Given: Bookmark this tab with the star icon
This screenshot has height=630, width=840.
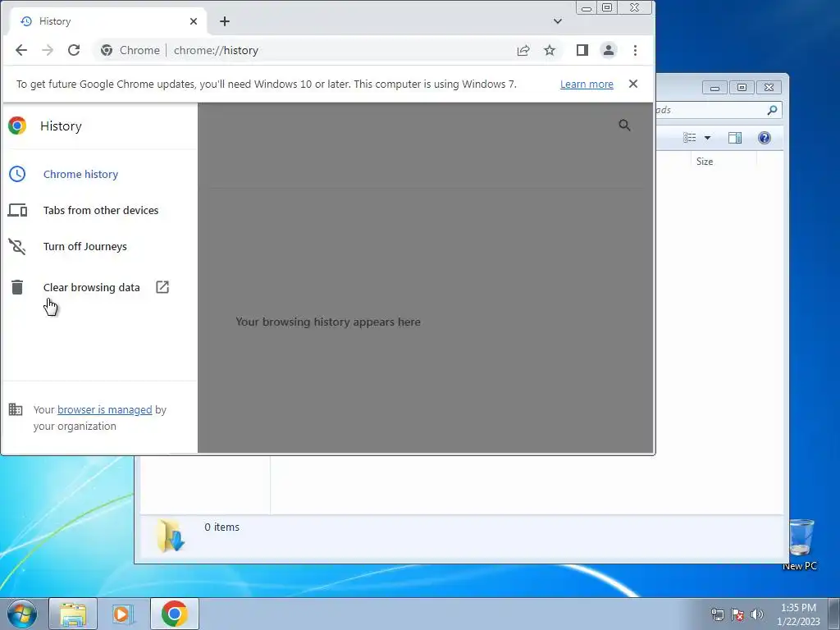Looking at the screenshot, I should [550, 50].
